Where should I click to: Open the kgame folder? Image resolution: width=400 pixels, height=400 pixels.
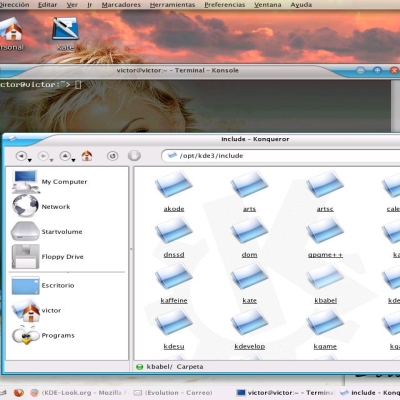(325, 329)
